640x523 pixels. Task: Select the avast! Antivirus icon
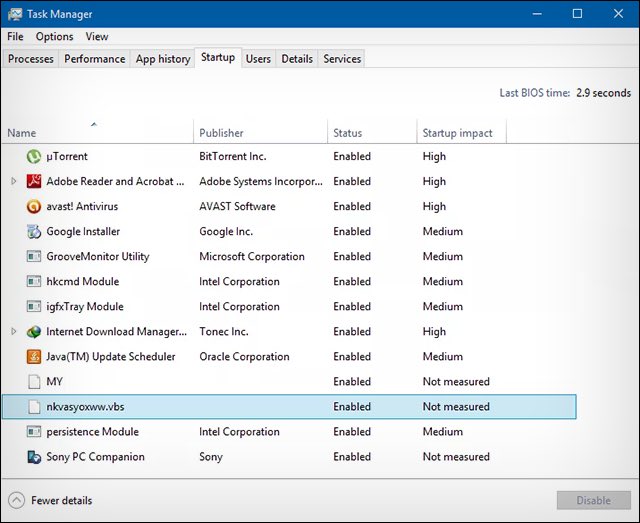34,207
